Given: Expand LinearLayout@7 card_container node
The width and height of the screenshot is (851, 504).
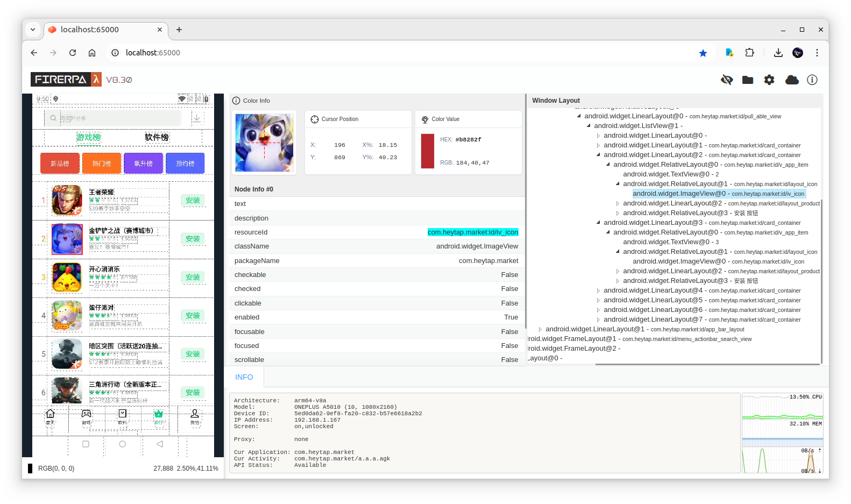Looking at the screenshot, I should (598, 320).
